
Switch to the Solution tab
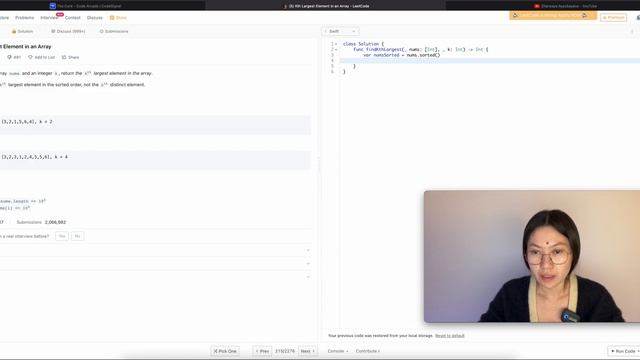tap(22, 31)
